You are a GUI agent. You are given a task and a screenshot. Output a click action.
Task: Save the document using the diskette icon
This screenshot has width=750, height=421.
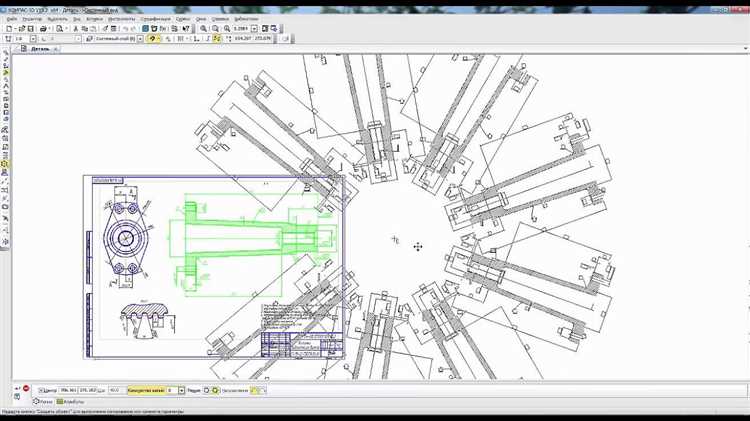30,29
